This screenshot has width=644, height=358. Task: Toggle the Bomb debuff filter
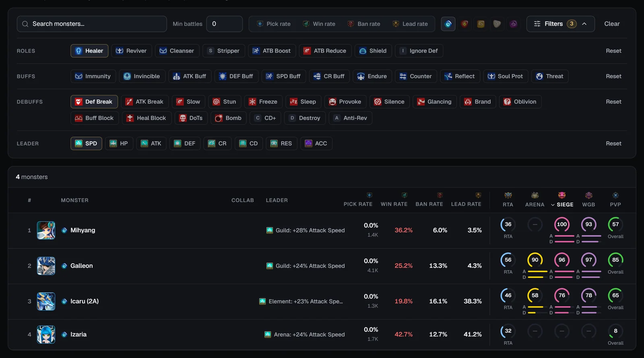229,118
